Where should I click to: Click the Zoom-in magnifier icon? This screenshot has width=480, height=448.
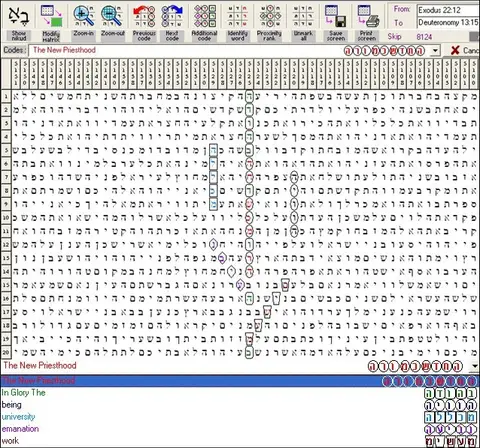pos(83,16)
